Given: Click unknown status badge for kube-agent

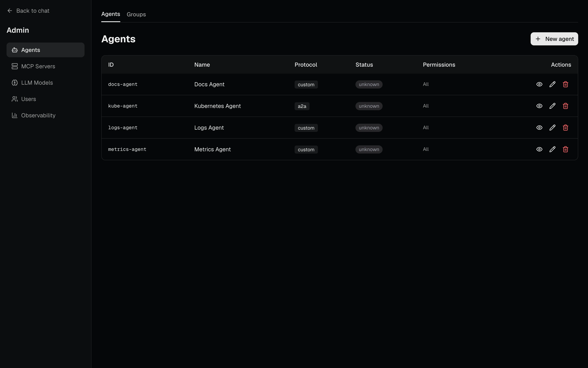Looking at the screenshot, I should 369,106.
